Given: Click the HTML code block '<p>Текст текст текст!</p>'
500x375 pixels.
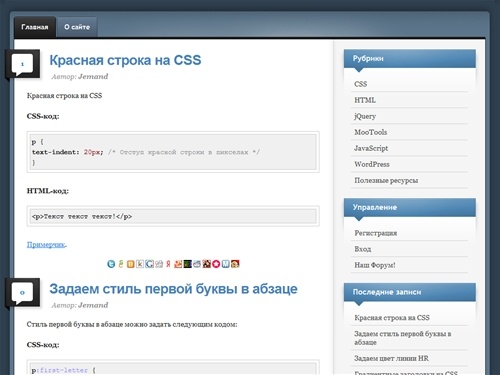Looking at the screenshot, I should click(x=173, y=216).
